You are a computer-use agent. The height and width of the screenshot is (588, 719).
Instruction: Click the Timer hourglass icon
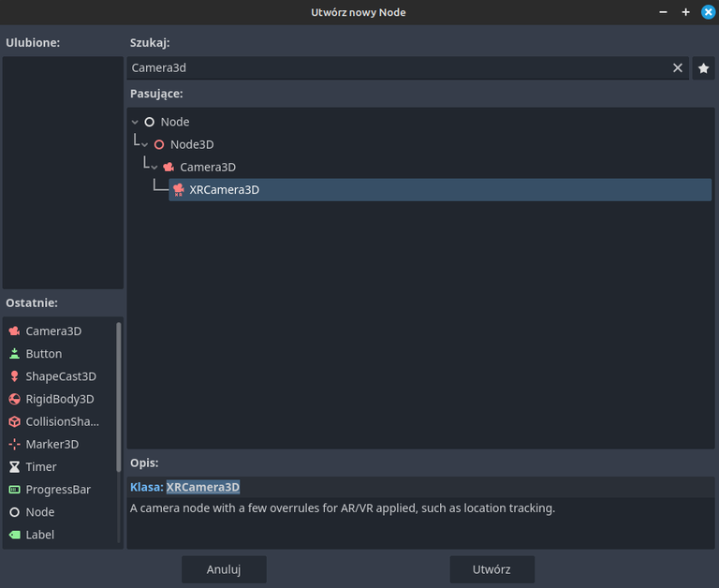(14, 467)
